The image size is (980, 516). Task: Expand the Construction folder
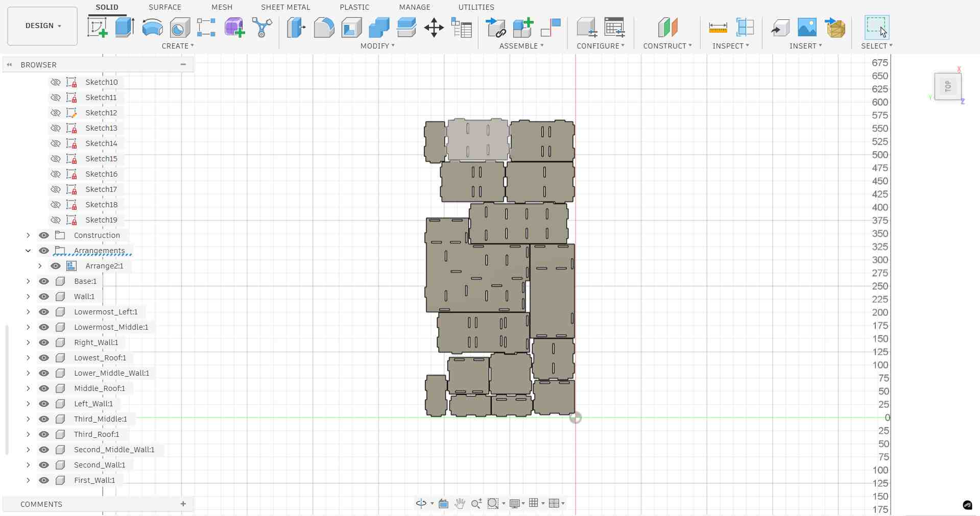point(28,235)
